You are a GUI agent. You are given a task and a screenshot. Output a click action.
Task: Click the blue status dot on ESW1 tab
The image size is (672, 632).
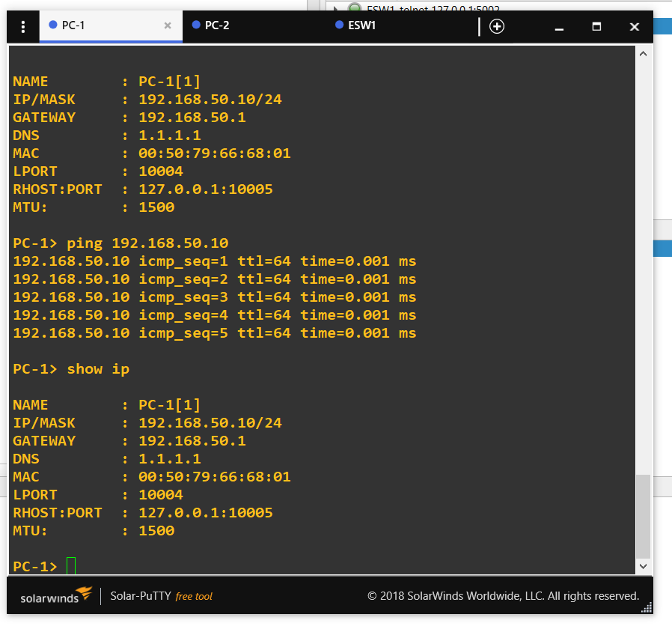click(x=339, y=25)
